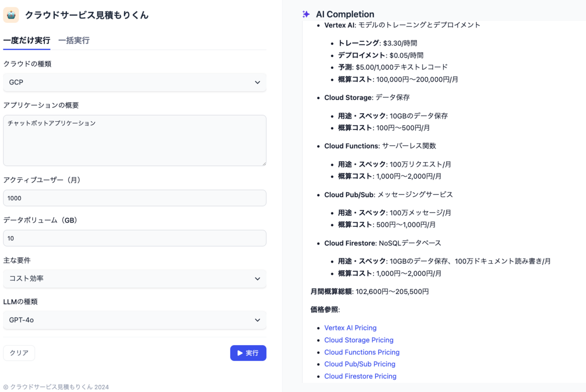Open the Cloud Firestore Pricing link
This screenshot has width=586, height=392.
click(360, 376)
